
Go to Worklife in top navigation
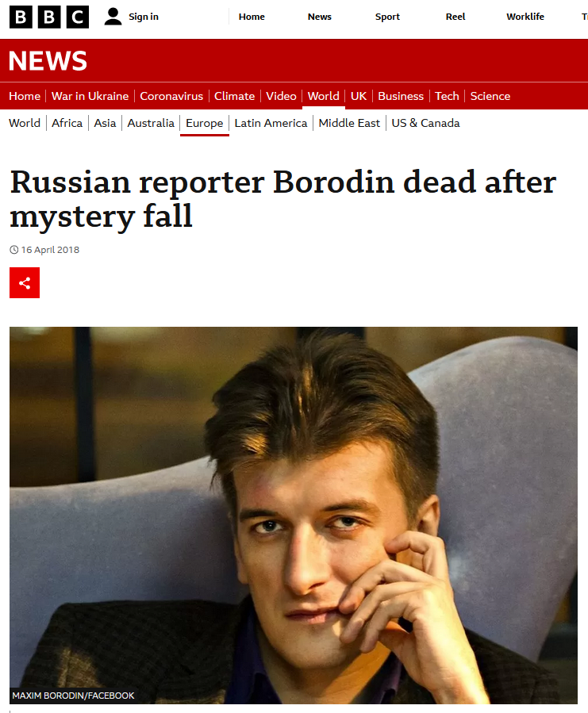(x=525, y=17)
